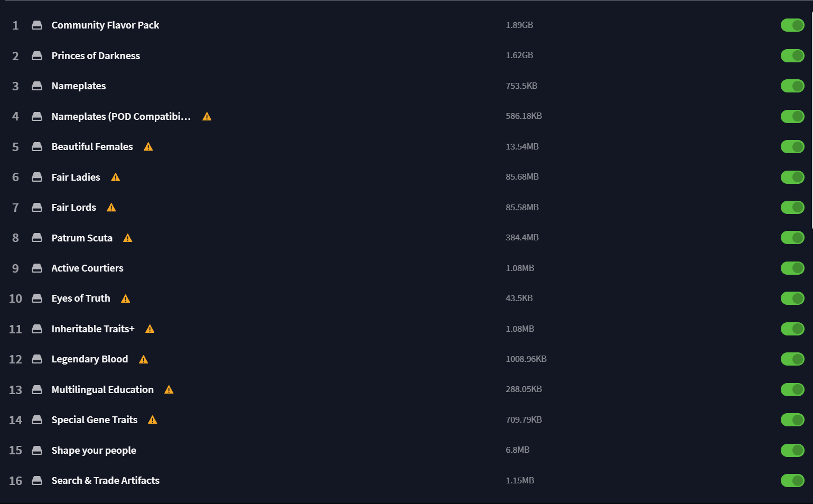Click the disk icon beside Shape your people

(37, 450)
